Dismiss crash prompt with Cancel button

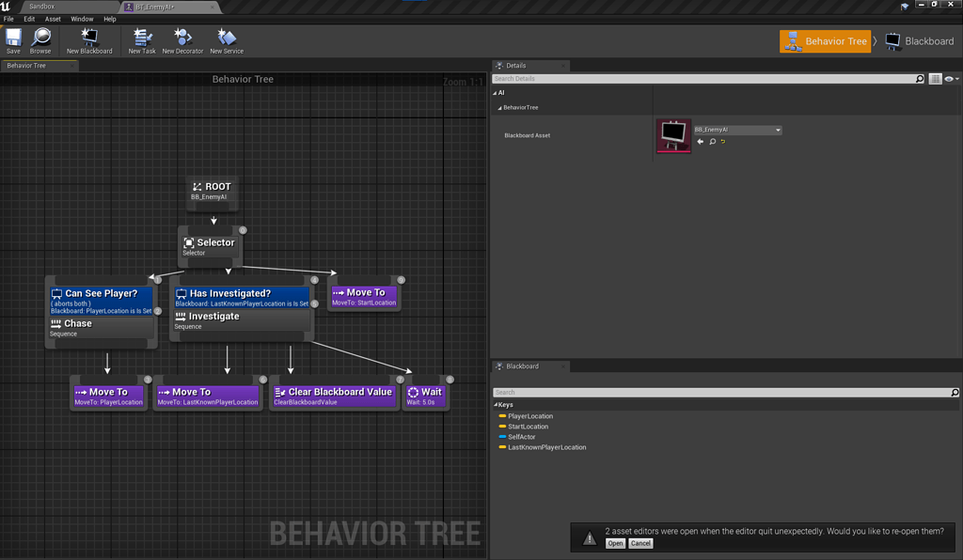[641, 543]
